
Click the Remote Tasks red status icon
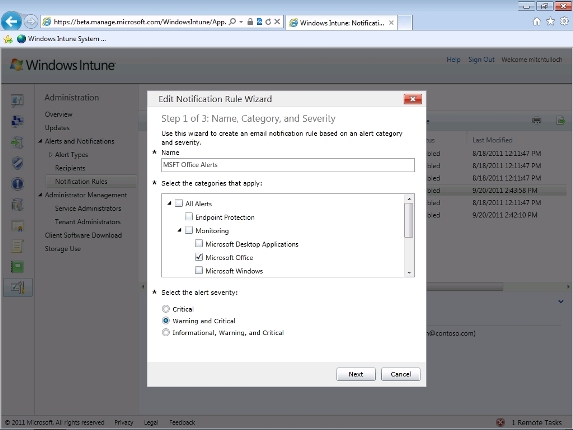click(500, 422)
